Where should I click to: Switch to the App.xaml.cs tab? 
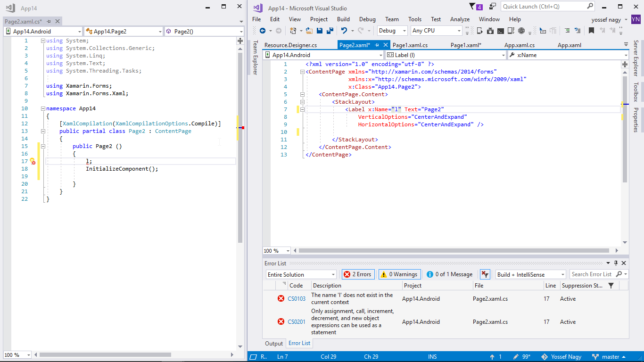click(x=520, y=45)
